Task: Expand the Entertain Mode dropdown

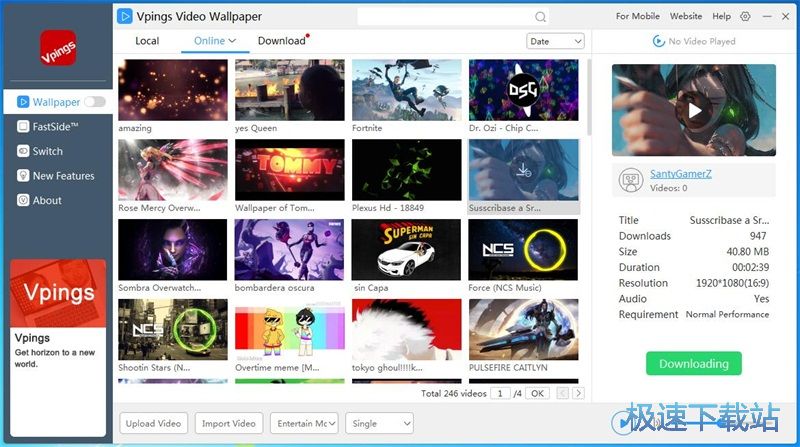Action: [304, 423]
